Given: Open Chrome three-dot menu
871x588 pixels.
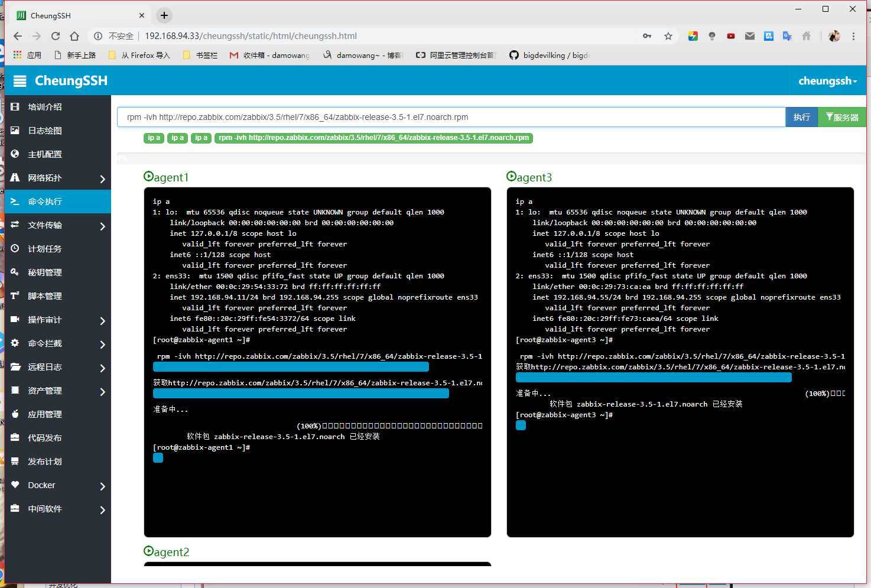Looking at the screenshot, I should point(853,36).
